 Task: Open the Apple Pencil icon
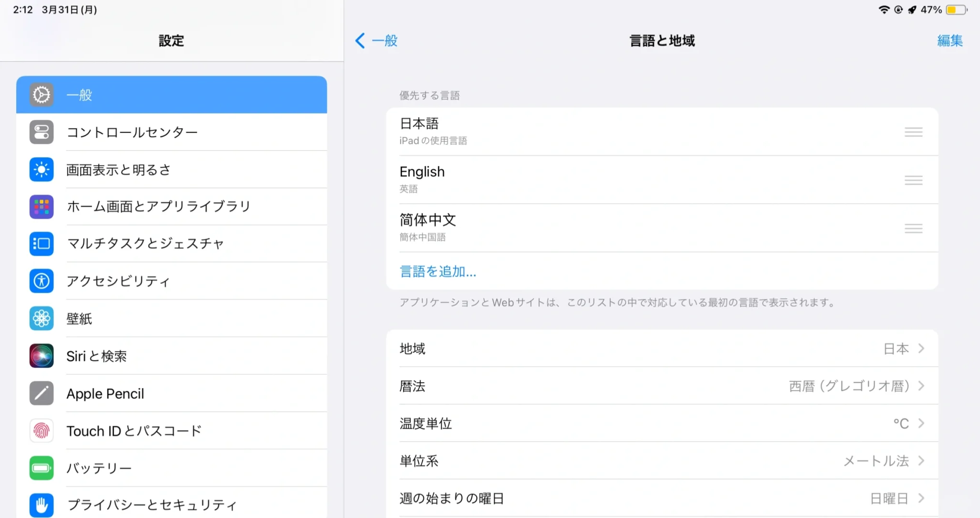point(41,393)
